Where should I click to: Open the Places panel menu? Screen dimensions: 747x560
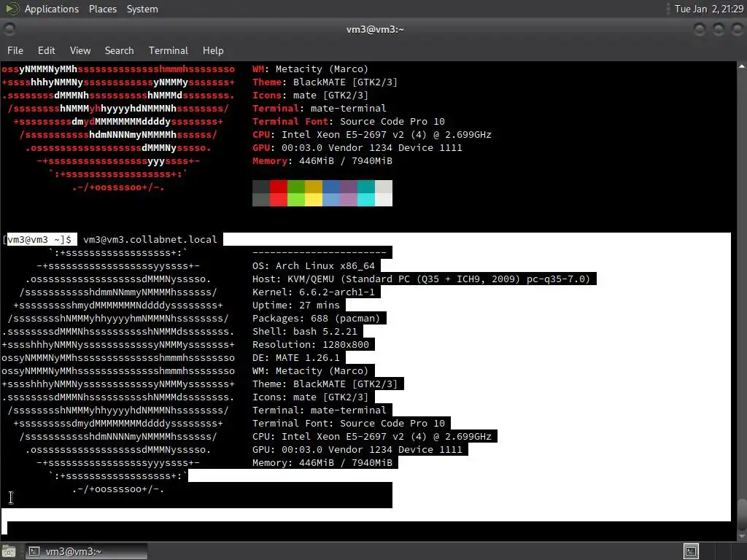(x=102, y=9)
